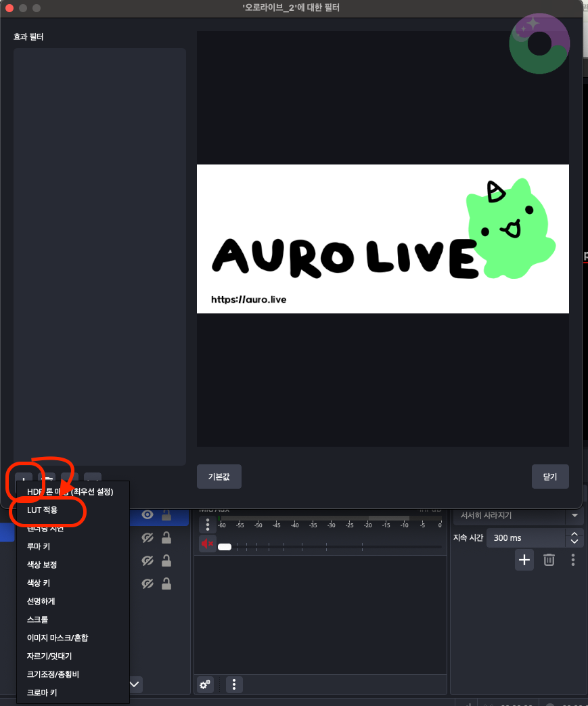The width and height of the screenshot is (588, 706).
Task: Open transition properties three-dot menu
Action: coord(573,560)
